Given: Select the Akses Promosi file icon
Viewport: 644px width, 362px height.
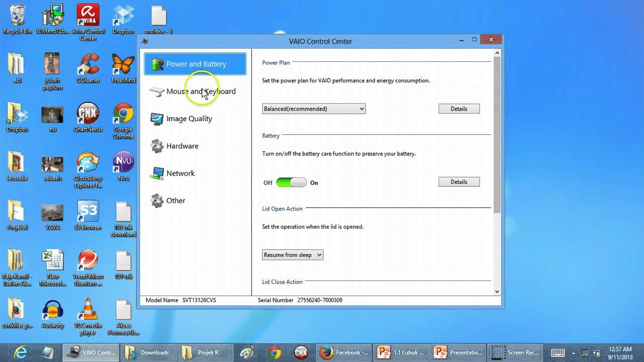Looking at the screenshot, I should click(123, 317).
